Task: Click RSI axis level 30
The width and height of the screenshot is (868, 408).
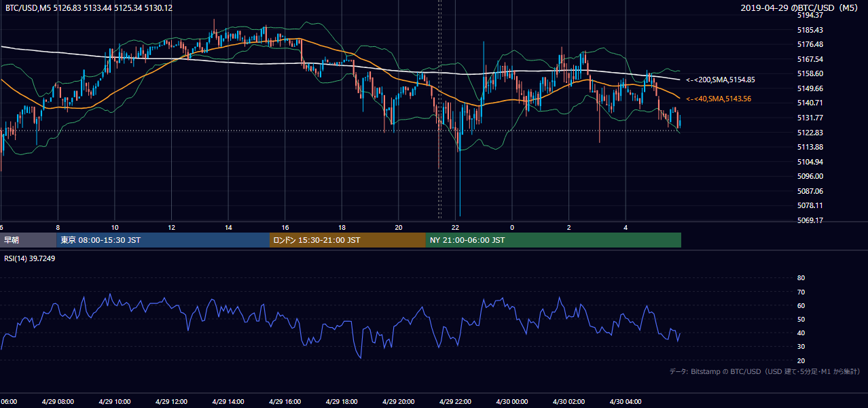Action: (x=801, y=347)
